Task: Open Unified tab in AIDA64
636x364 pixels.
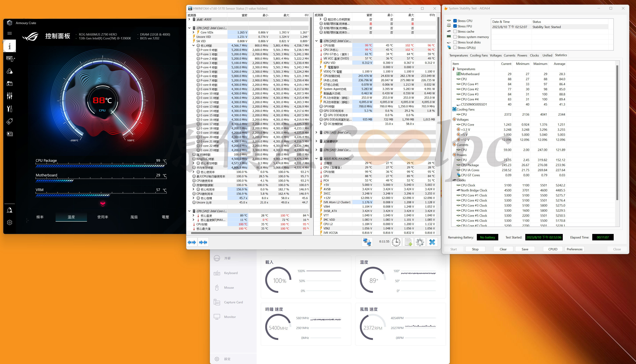Action: 547,55
